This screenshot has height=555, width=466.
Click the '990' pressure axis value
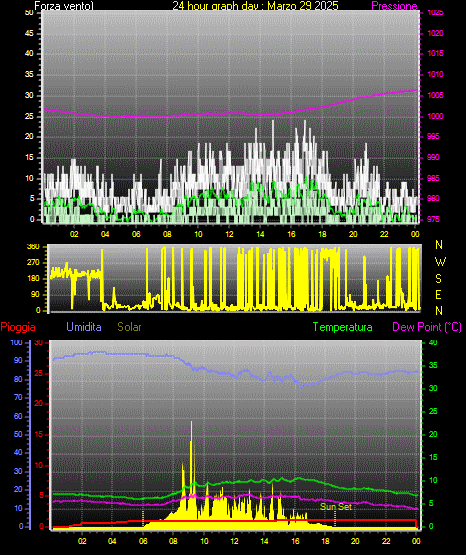click(x=433, y=157)
